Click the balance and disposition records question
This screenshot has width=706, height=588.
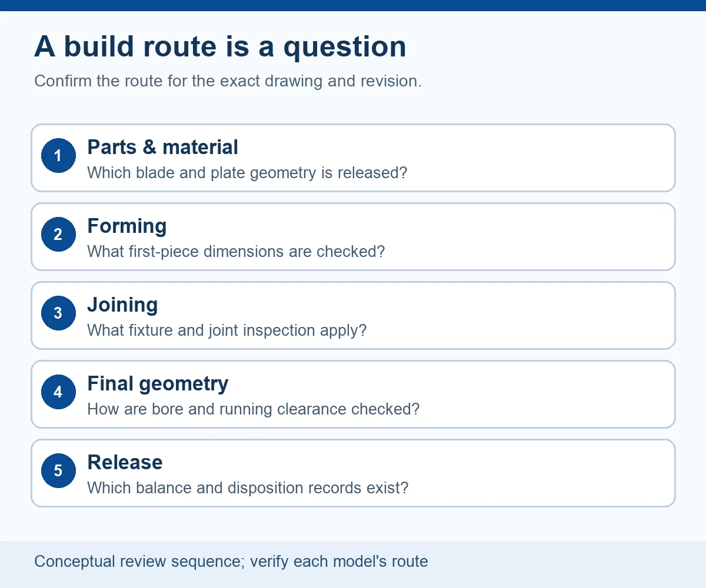click(248, 488)
